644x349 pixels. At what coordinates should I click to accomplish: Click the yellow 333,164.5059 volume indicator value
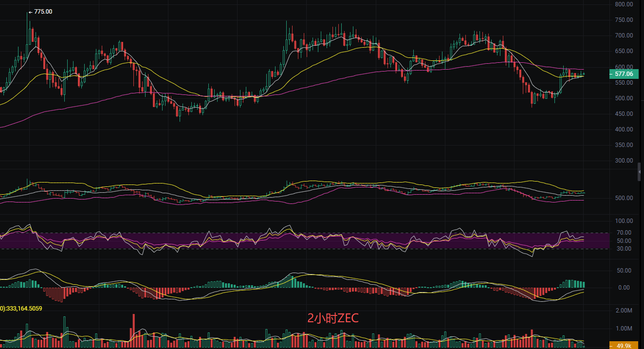(x=28, y=308)
